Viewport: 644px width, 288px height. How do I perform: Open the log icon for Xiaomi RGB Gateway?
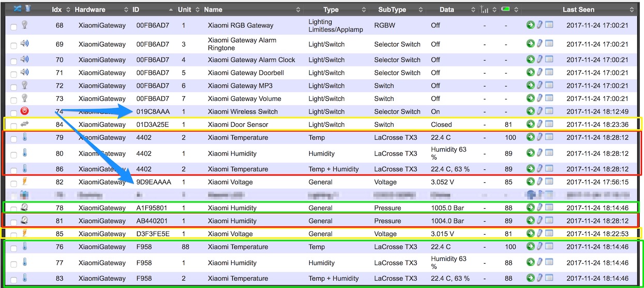[x=549, y=25]
